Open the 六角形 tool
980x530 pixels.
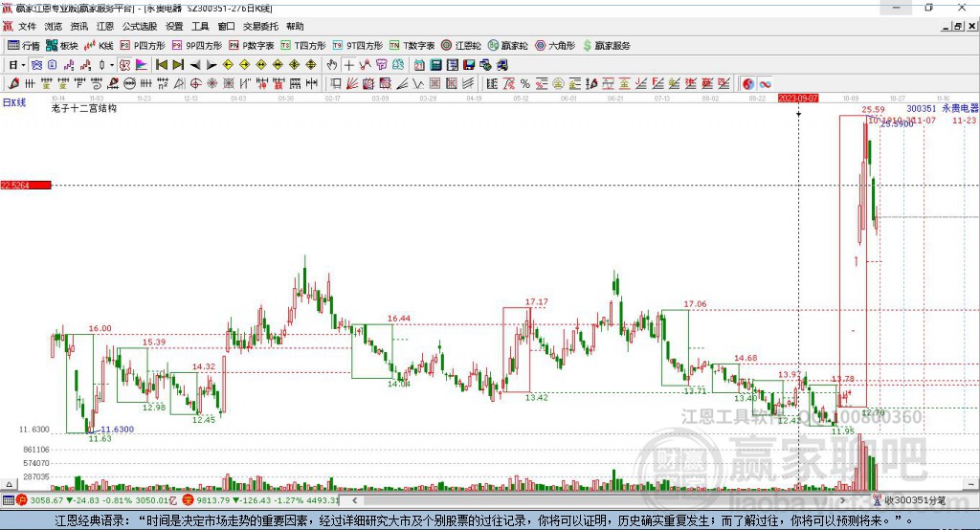[x=555, y=46]
